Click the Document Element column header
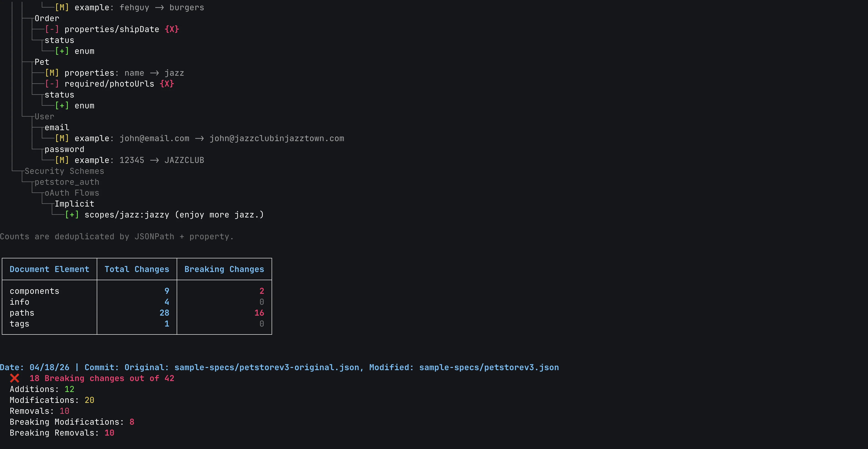This screenshot has width=868, height=449. (50, 269)
